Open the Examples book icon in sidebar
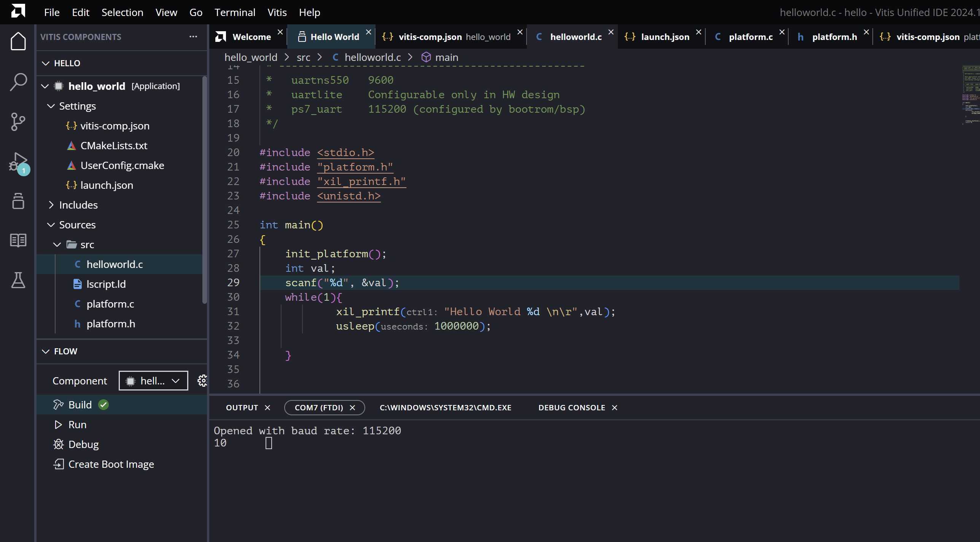This screenshot has height=542, width=980. tap(18, 241)
